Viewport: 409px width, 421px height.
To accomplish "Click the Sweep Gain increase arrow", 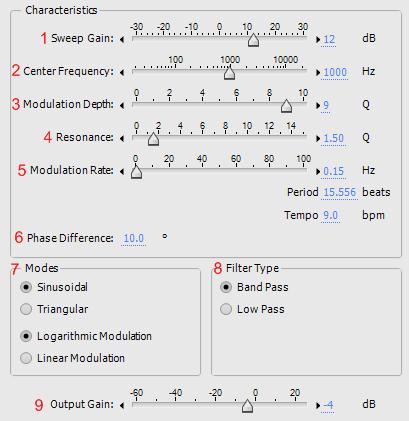I will point(318,39).
